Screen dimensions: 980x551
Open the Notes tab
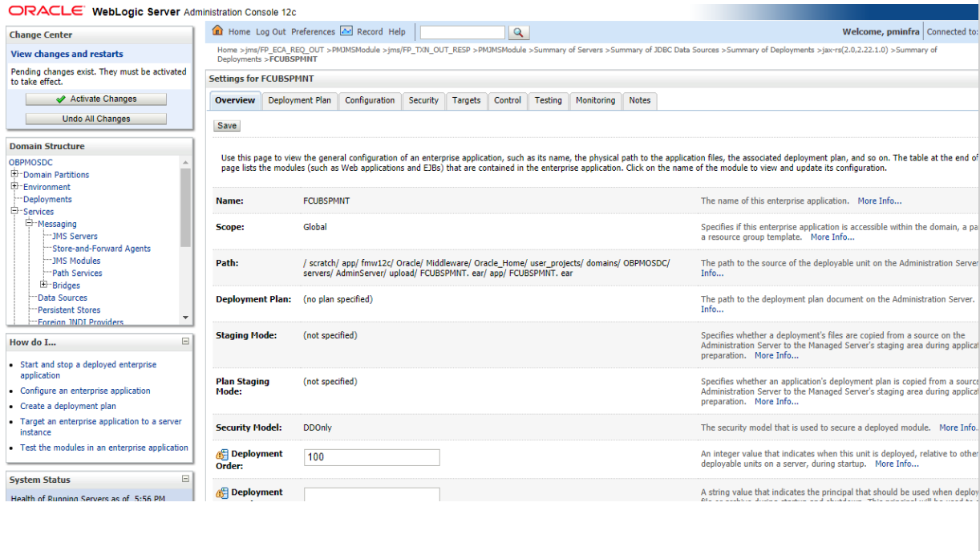(x=640, y=100)
